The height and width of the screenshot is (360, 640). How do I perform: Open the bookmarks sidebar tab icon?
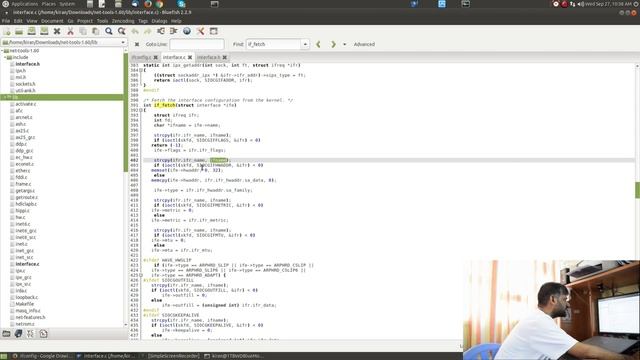coord(18,334)
